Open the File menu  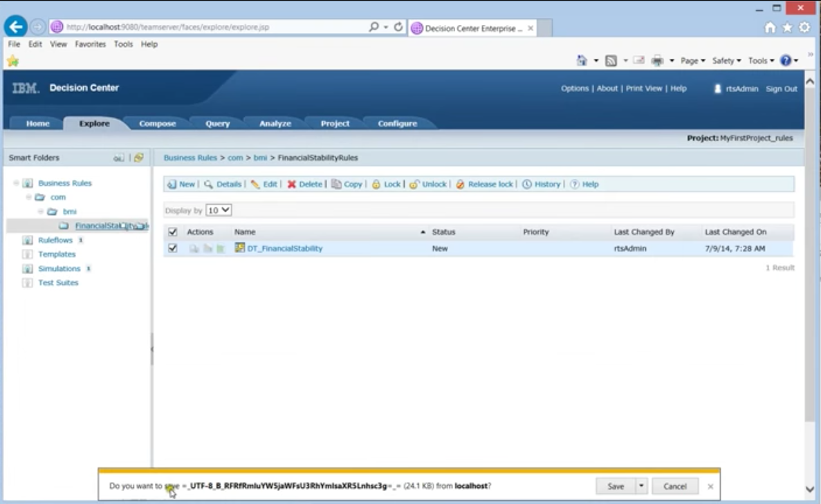click(14, 44)
